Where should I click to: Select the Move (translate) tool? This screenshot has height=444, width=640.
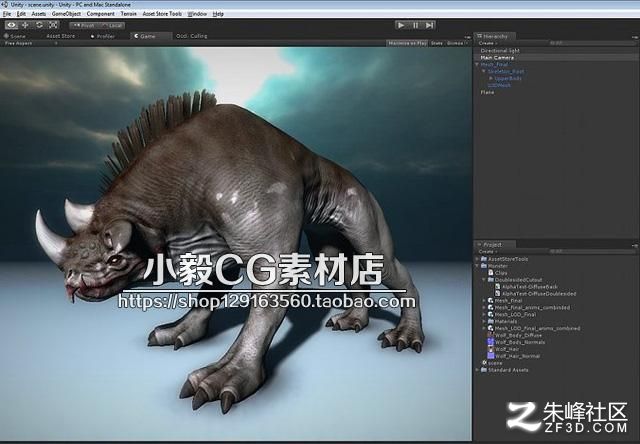coord(25,25)
